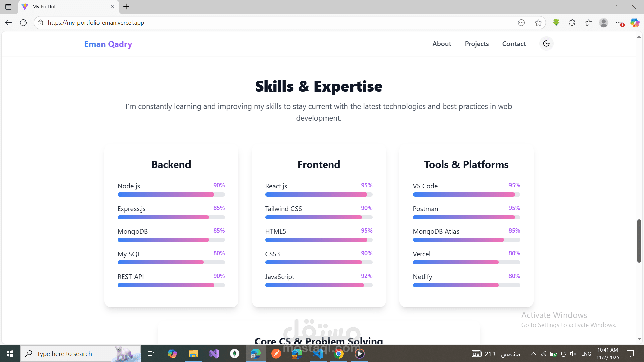Click the Node.js skill progress bar
Viewport: 644px width, 362px height.
coord(171,195)
